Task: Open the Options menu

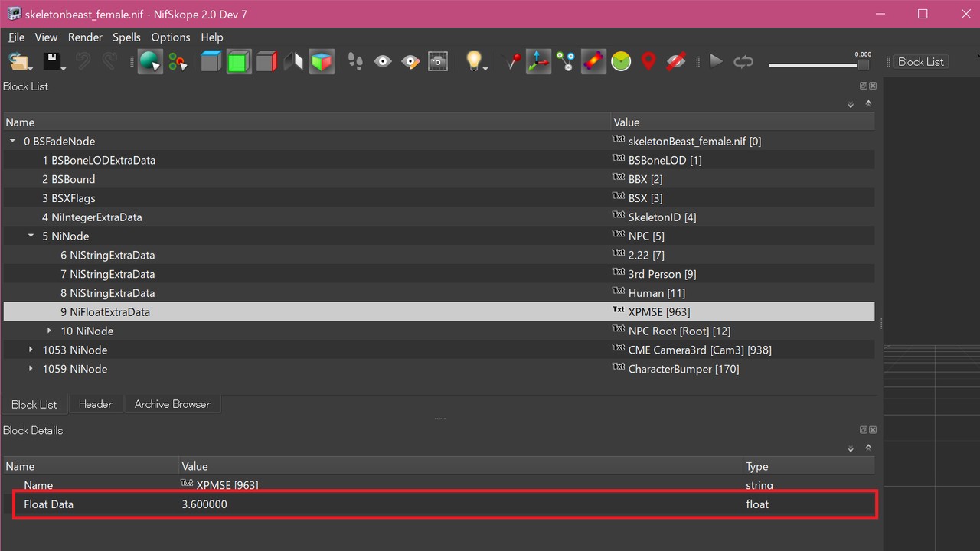Action: 171,37
